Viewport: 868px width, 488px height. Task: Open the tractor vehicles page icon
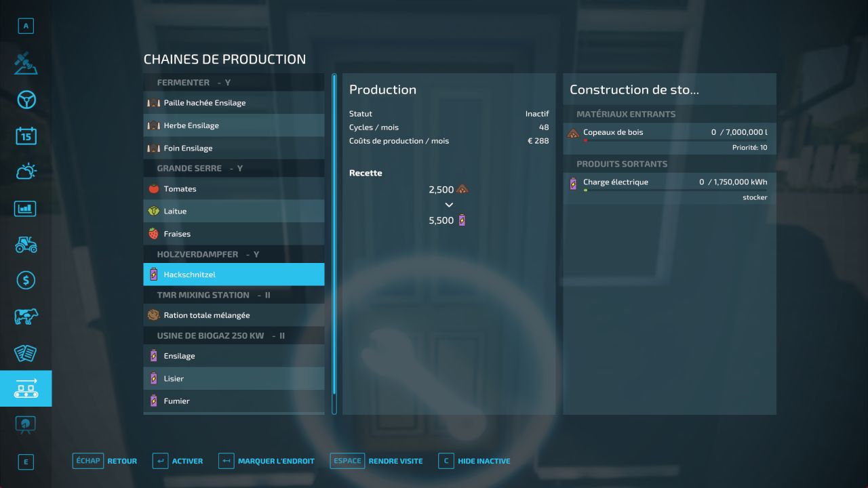(26, 244)
